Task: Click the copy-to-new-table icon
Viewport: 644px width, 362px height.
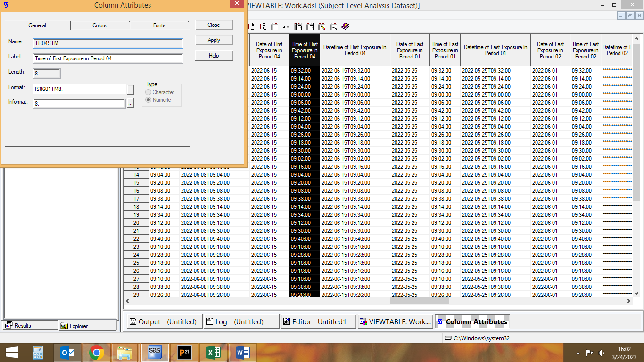Action: pyautogui.click(x=298, y=26)
